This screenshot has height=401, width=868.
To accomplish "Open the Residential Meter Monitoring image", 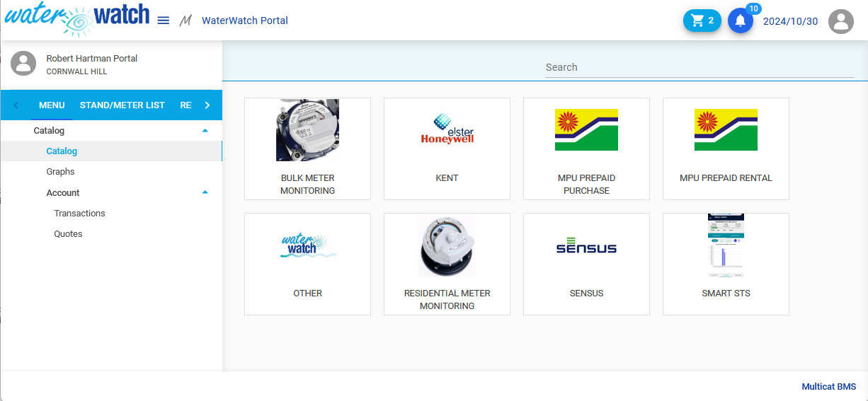I will [447, 245].
